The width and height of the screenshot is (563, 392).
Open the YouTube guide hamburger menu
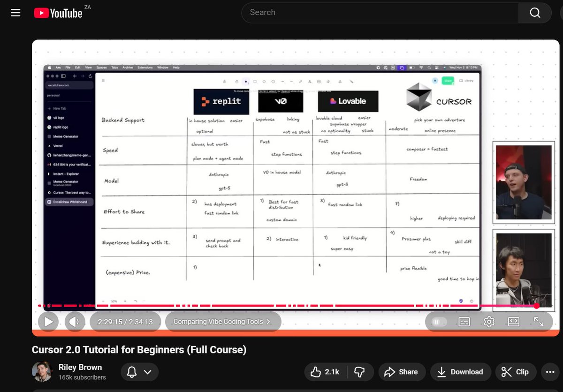15,13
